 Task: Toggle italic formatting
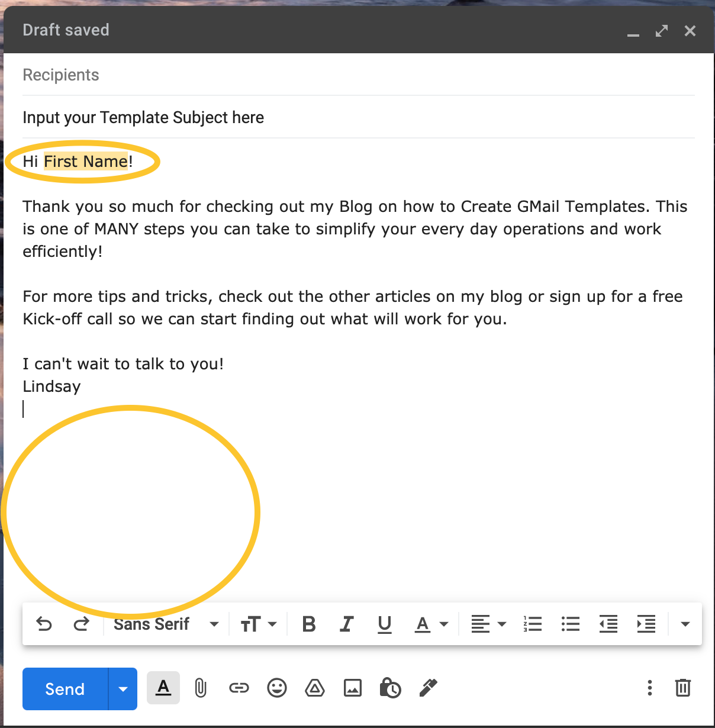tap(346, 623)
